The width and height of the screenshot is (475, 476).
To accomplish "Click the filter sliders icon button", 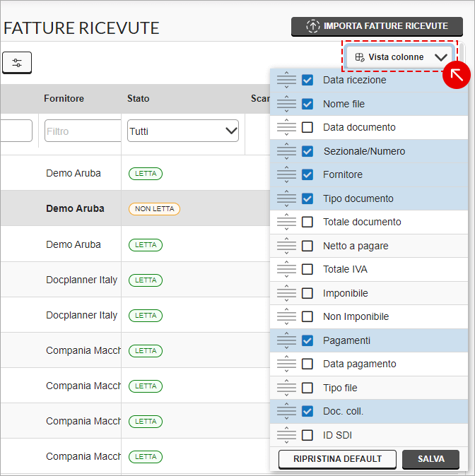I will (17, 63).
